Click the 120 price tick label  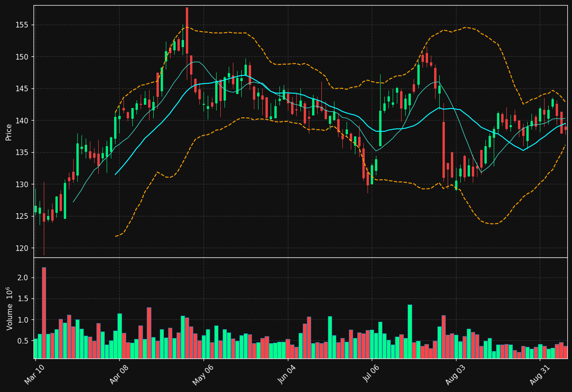tap(23, 248)
